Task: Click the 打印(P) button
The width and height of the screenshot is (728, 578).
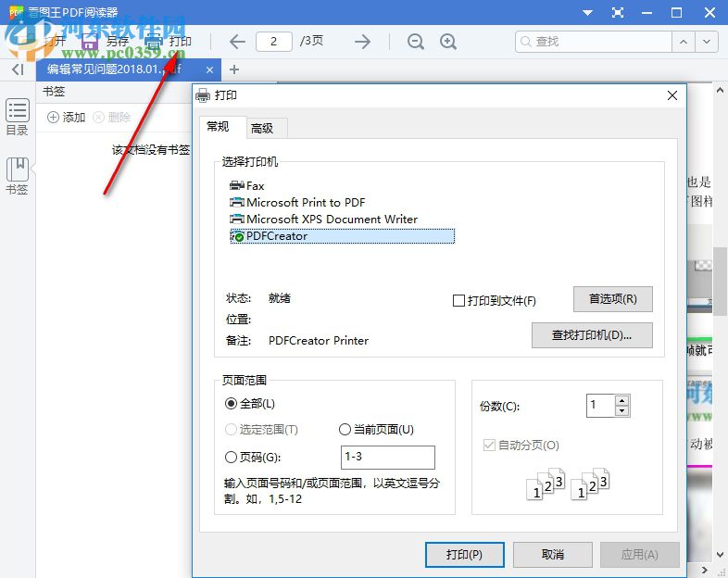Action: 465,555
